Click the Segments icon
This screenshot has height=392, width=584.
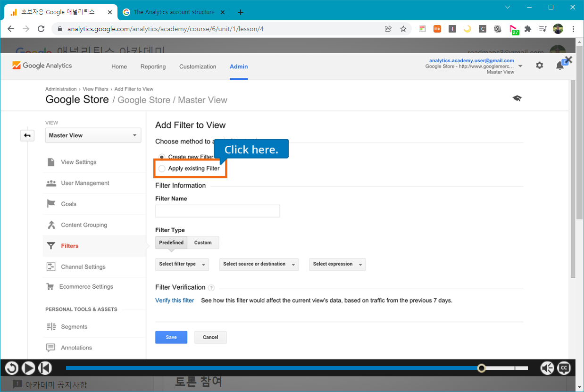(51, 326)
